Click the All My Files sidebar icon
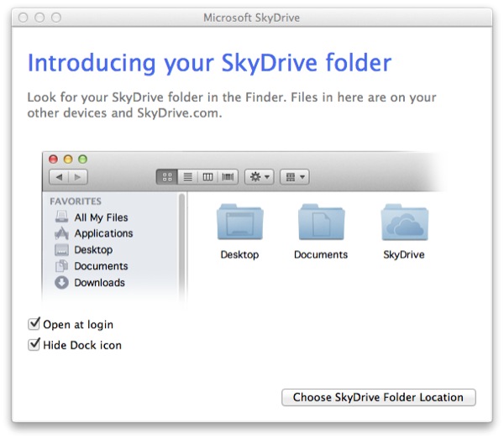504x439 pixels. click(61, 217)
